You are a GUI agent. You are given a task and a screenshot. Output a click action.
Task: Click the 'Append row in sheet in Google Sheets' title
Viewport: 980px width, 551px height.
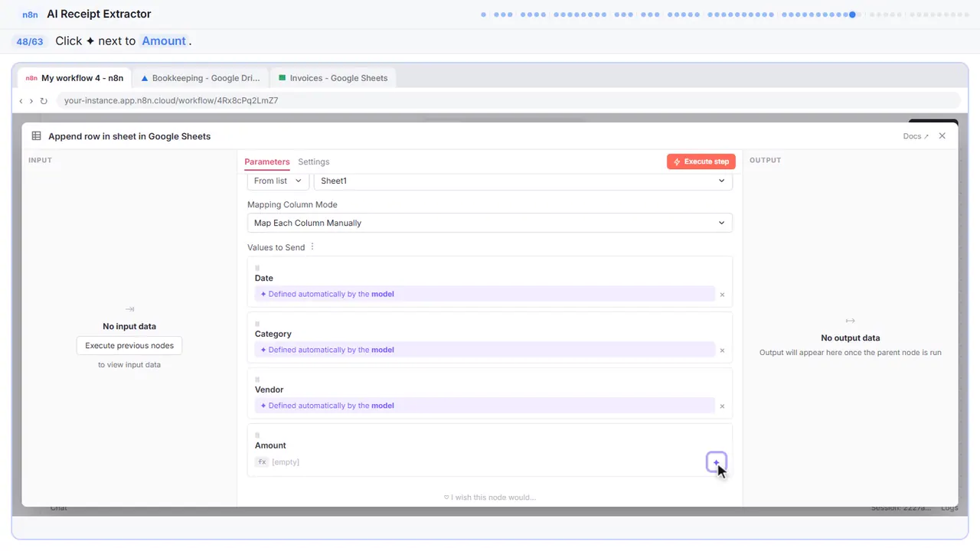coord(129,136)
